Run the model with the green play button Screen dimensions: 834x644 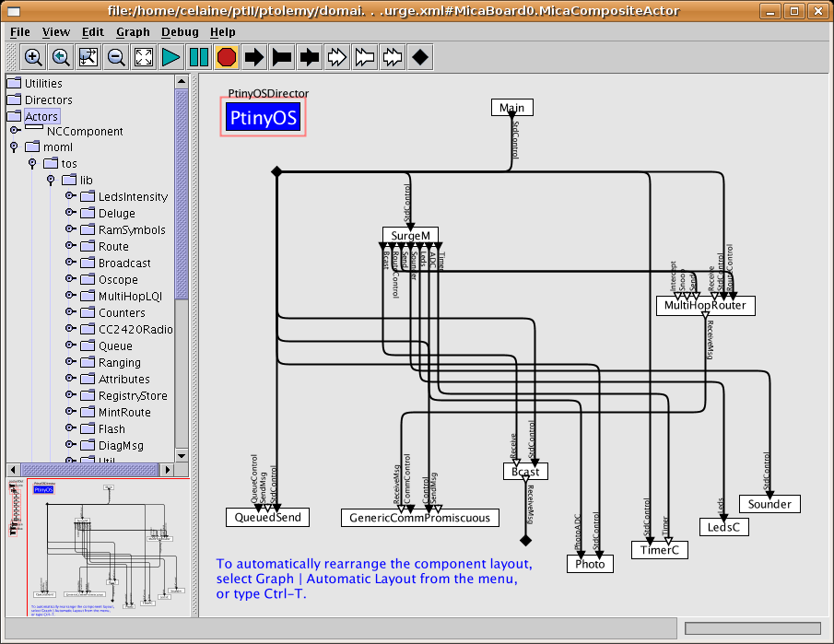point(171,57)
